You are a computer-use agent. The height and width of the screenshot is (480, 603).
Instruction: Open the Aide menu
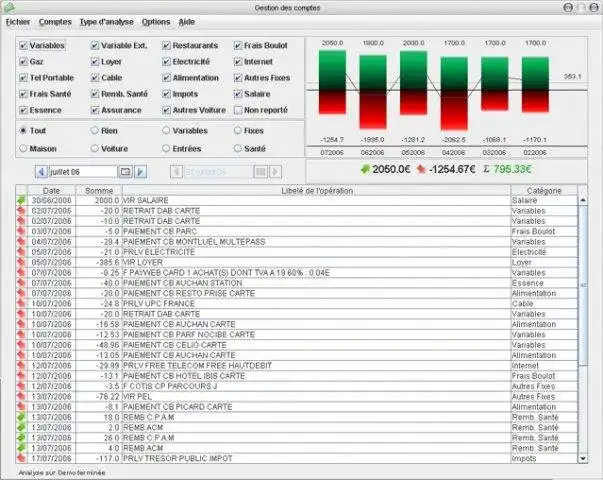coord(187,22)
